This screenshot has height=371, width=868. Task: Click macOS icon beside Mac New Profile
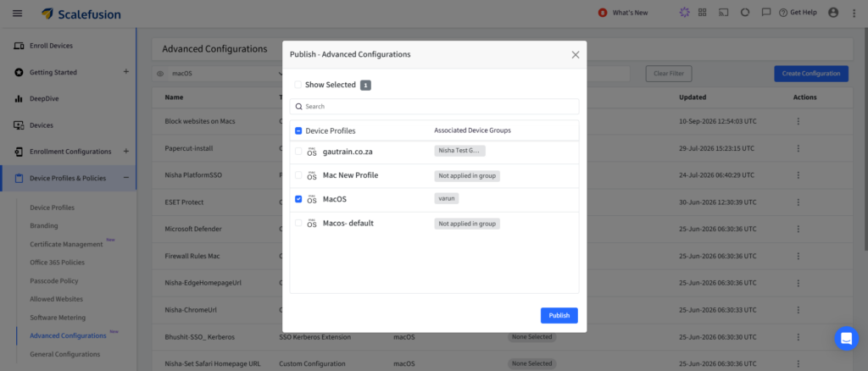point(312,175)
